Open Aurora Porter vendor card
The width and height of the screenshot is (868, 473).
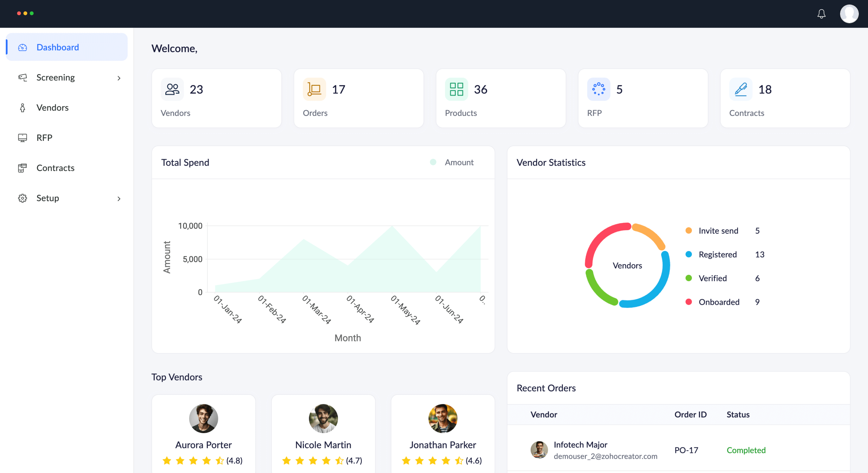(203, 445)
